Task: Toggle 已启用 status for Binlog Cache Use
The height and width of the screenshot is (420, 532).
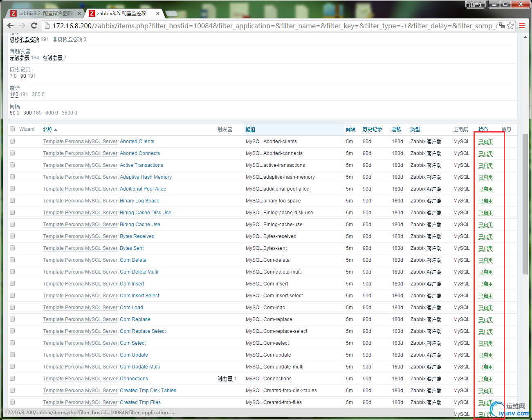Action: (486, 225)
